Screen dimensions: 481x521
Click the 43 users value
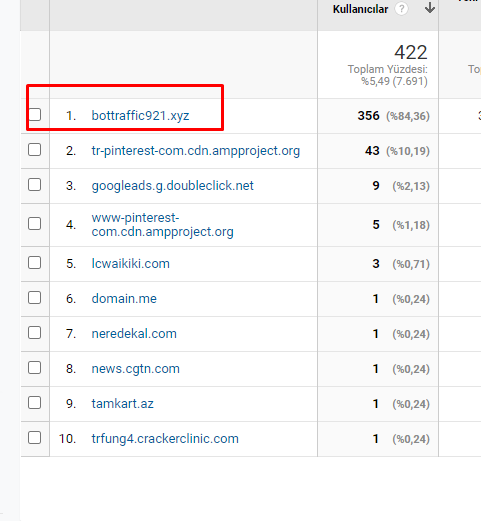point(372,151)
